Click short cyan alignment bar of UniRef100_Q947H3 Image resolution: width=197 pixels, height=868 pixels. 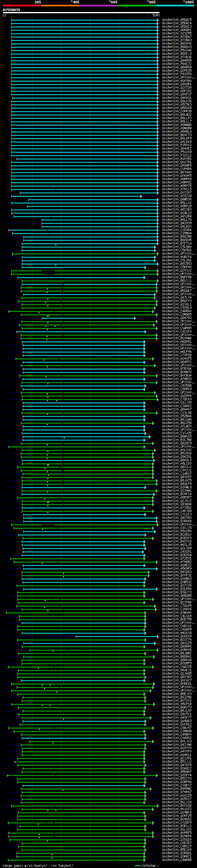pos(89,318)
